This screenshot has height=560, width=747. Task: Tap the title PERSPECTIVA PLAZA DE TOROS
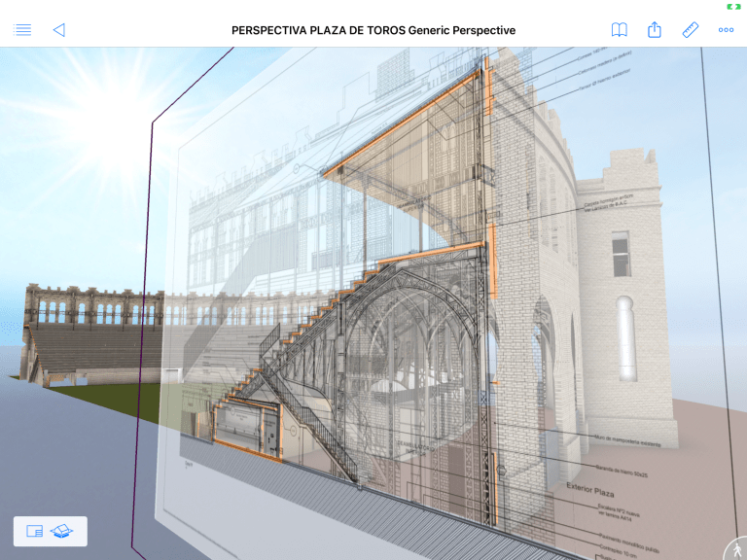(373, 30)
